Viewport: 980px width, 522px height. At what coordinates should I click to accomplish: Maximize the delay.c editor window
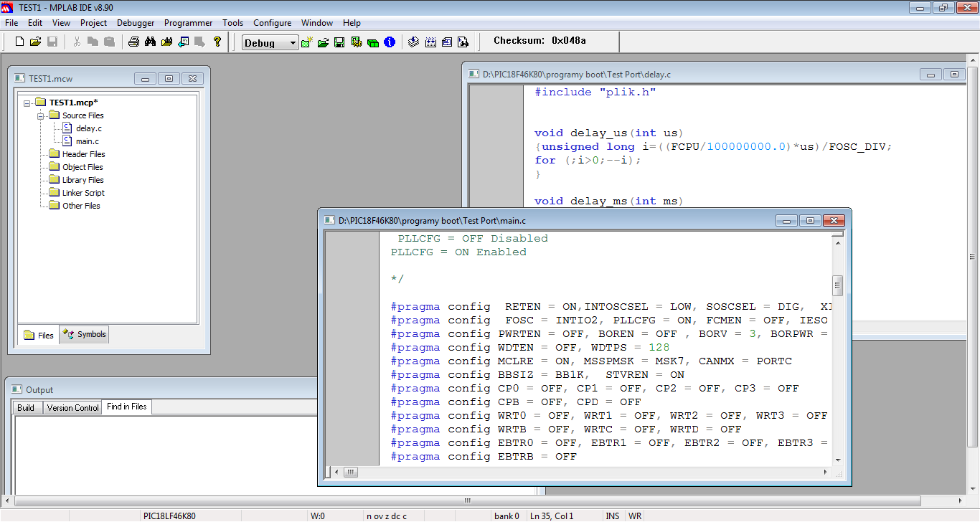[954, 74]
